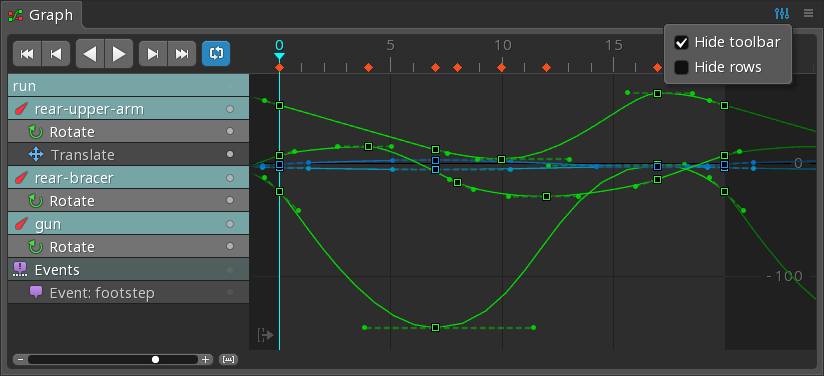This screenshot has width=824, height=376.
Task: Click the zoom slider minus button
Action: pos(20,360)
